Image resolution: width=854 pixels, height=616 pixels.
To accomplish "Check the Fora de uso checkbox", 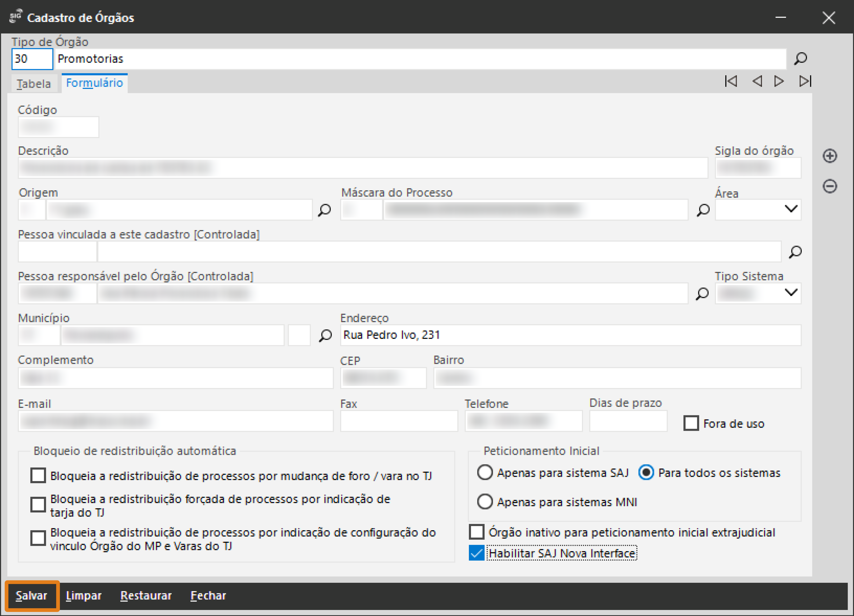I will (x=691, y=423).
